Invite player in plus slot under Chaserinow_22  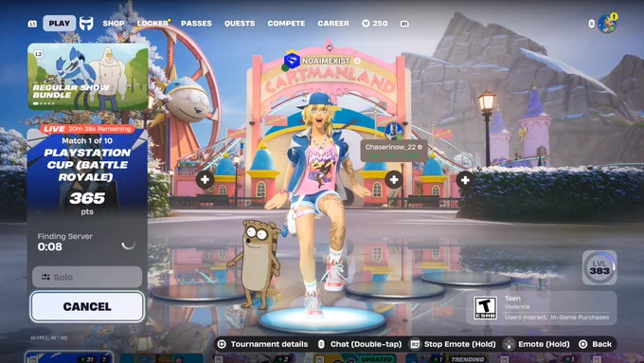pyautogui.click(x=393, y=180)
